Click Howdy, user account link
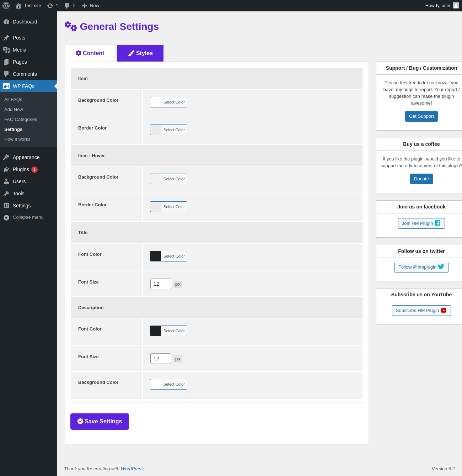This screenshot has width=462, height=476. coord(442,6)
